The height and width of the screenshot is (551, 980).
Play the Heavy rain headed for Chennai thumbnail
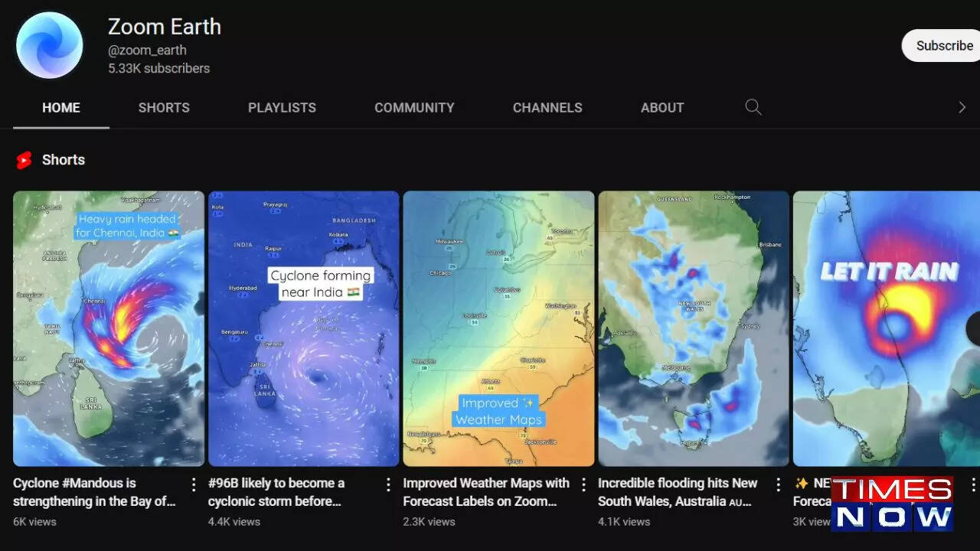tap(109, 328)
